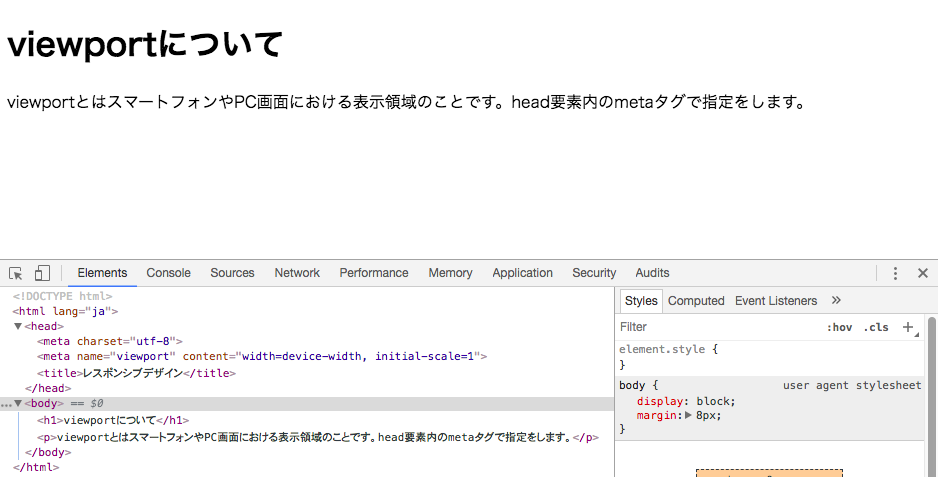The height and width of the screenshot is (477, 938).
Task: Collapse the body element node
Action: [18, 403]
